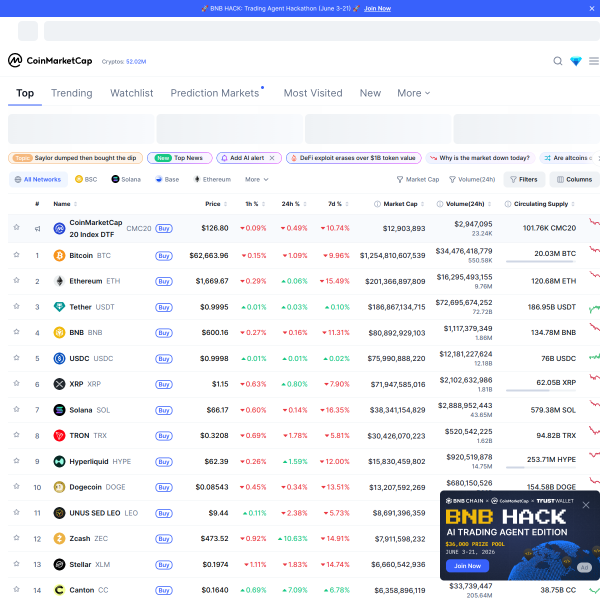Click the XRP coin icon
The width and height of the screenshot is (600, 600).
pos(59,384)
